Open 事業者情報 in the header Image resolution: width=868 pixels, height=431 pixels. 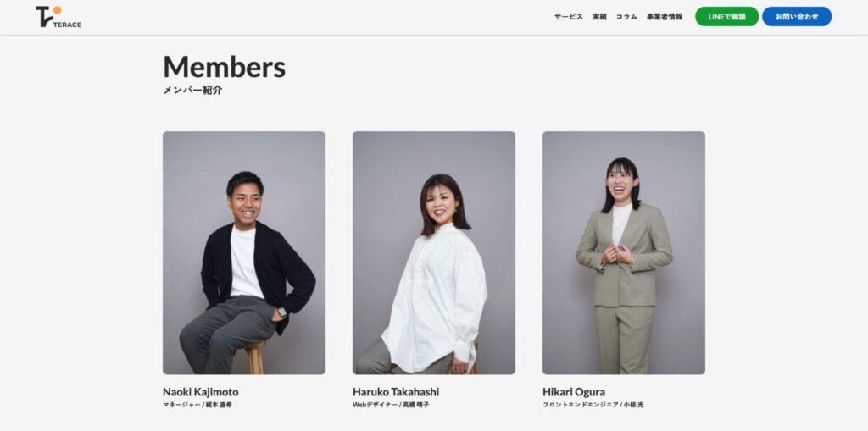665,17
